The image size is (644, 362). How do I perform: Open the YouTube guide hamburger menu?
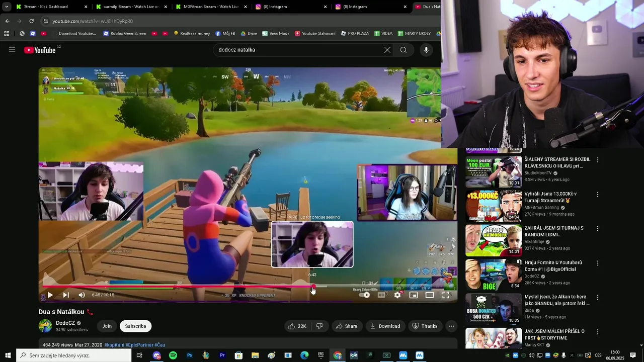[12, 50]
